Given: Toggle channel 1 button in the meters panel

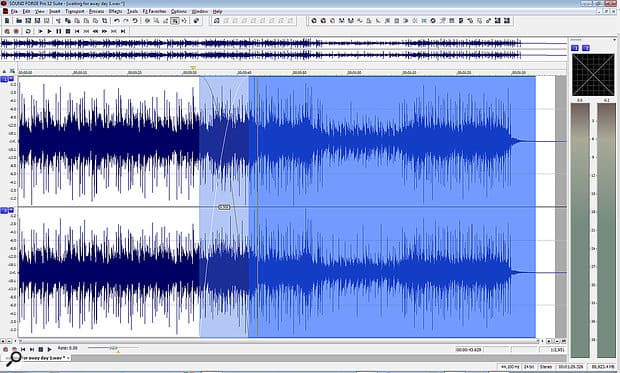Looking at the screenshot, I should click(x=575, y=48).
